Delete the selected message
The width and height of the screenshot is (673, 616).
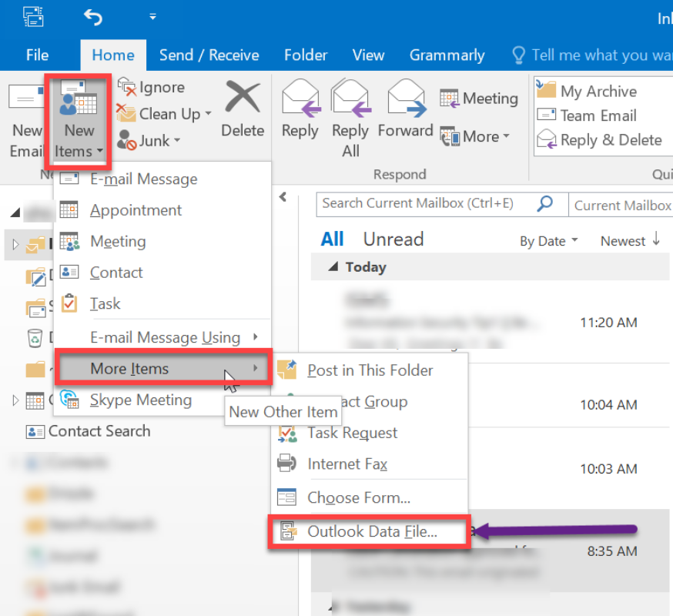point(243,109)
